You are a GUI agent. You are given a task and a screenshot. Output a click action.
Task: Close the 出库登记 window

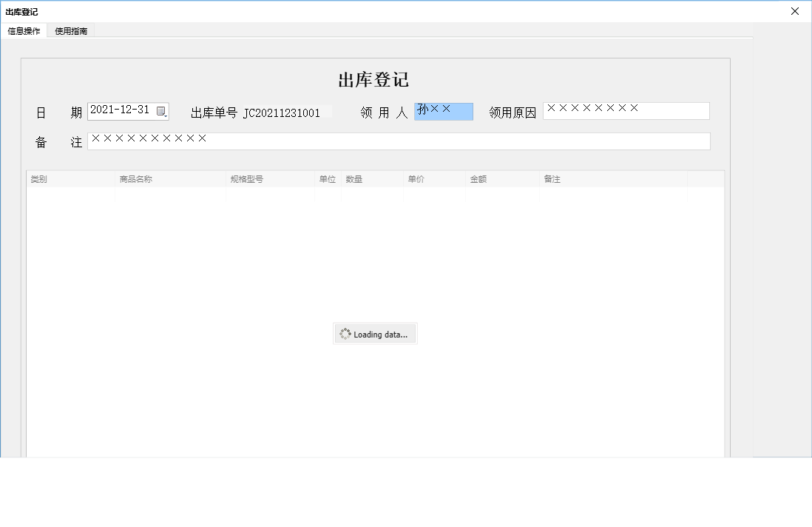tap(795, 11)
